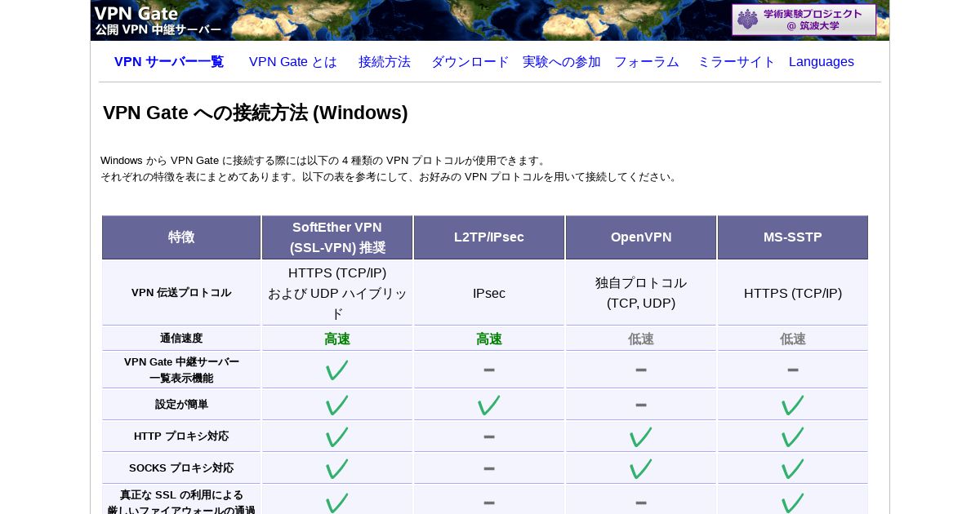The height and width of the screenshot is (514, 980).
Task: Open the ミラーサイト link
Action: 737,62
